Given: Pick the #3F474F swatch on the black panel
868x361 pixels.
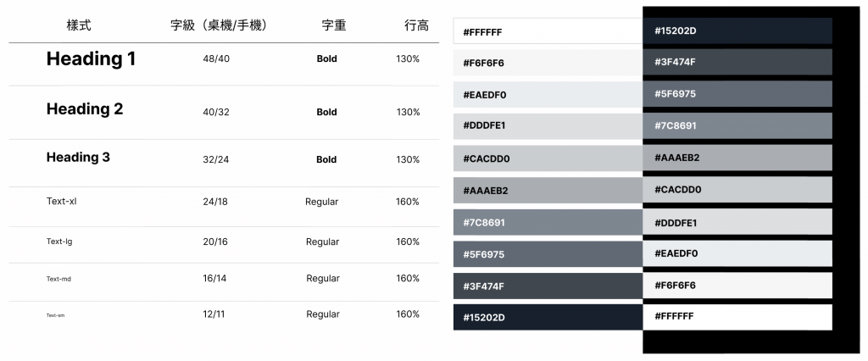Looking at the screenshot, I should (x=737, y=62).
